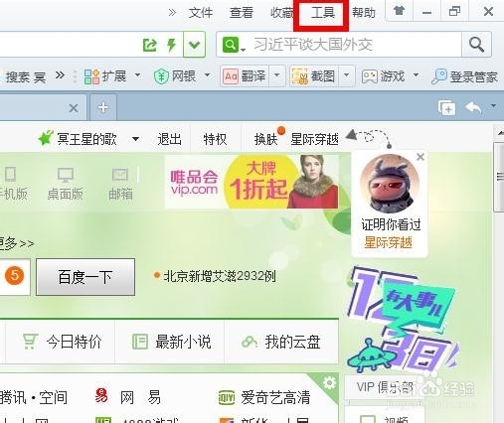Expand hidden menu items double chevron

172,13
